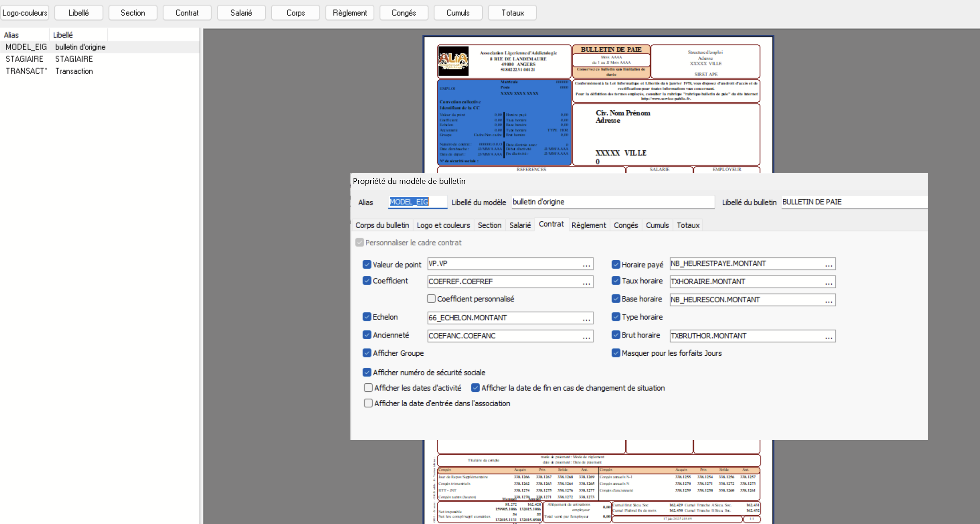
Task: Click the Libellé du bulletin input field
Action: tap(854, 202)
